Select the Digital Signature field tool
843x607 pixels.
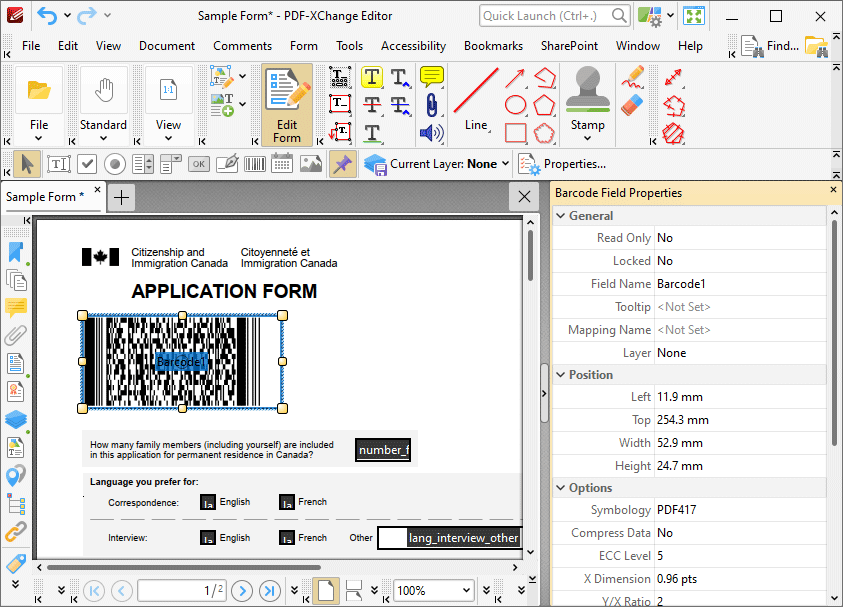227,164
